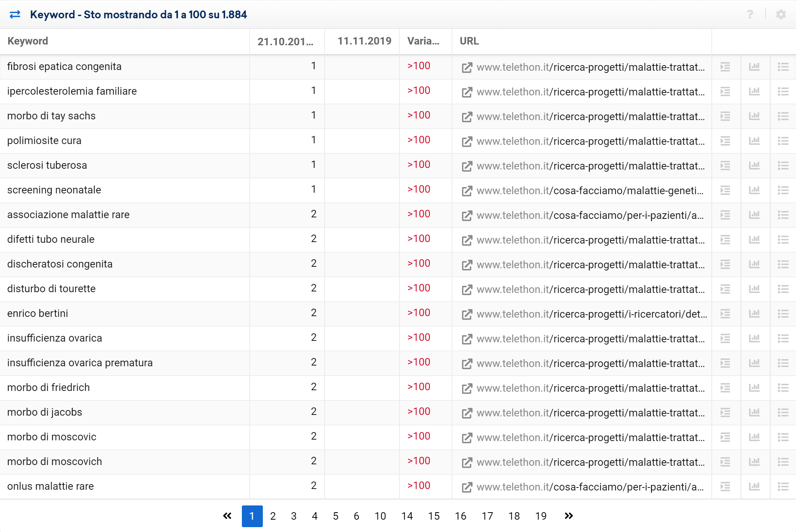
Task: Click >100 variation for discheratosi congenita
Action: click(419, 263)
